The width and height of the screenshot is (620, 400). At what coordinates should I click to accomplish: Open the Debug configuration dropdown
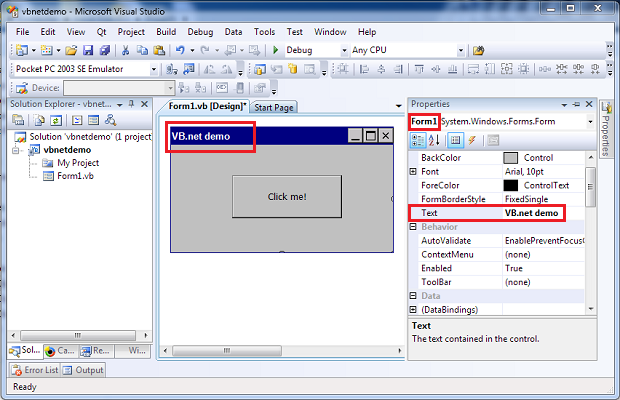(x=344, y=50)
